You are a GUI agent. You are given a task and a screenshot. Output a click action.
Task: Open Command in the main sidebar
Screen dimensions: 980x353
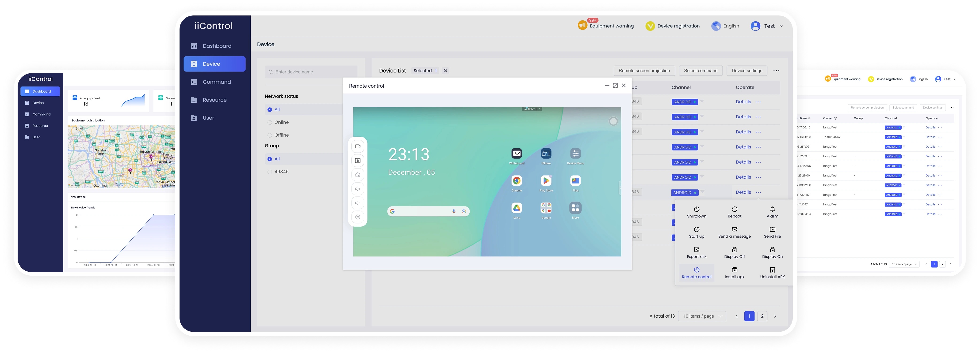[x=216, y=82]
